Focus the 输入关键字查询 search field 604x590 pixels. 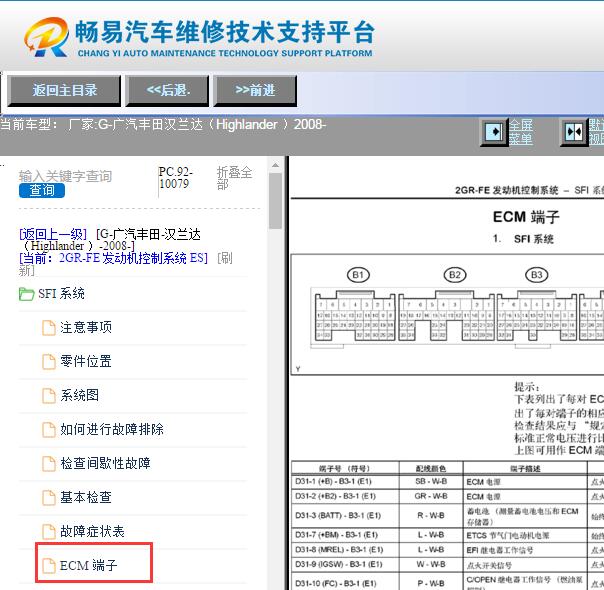pyautogui.click(x=65, y=176)
